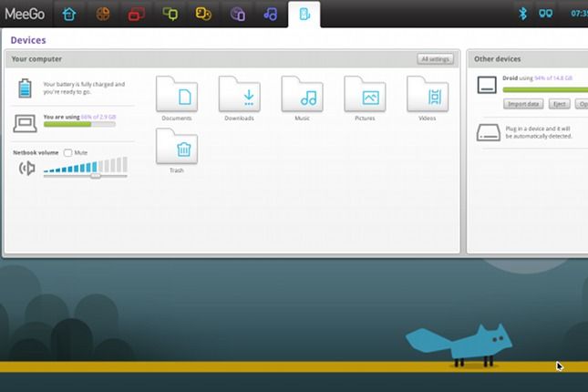The image size is (588, 392).
Task: Click the Import data button
Action: coord(523,104)
